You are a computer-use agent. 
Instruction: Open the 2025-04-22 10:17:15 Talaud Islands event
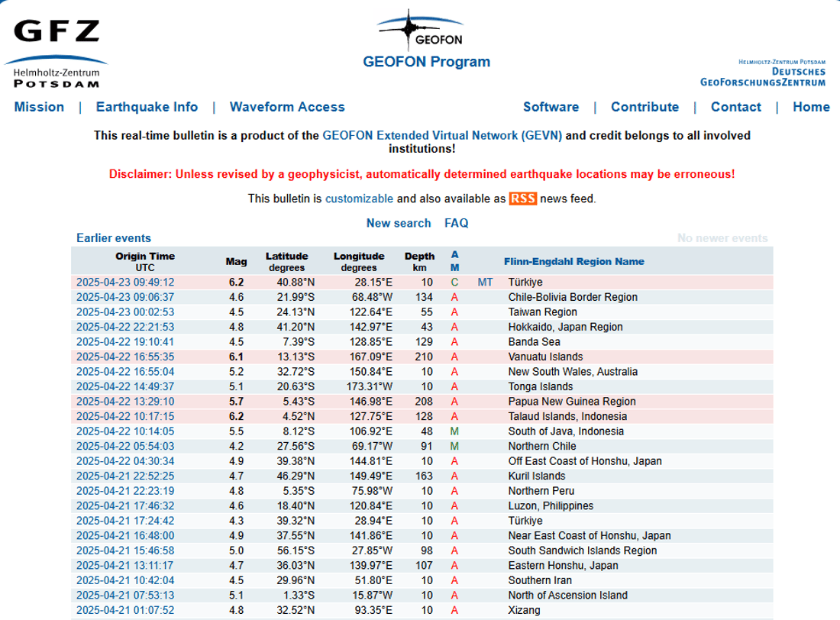click(x=125, y=416)
